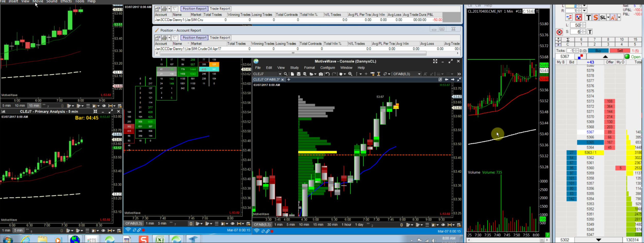Click the orange S button in order panel
The height and width of the screenshot is (243, 644).
(x=595, y=18)
